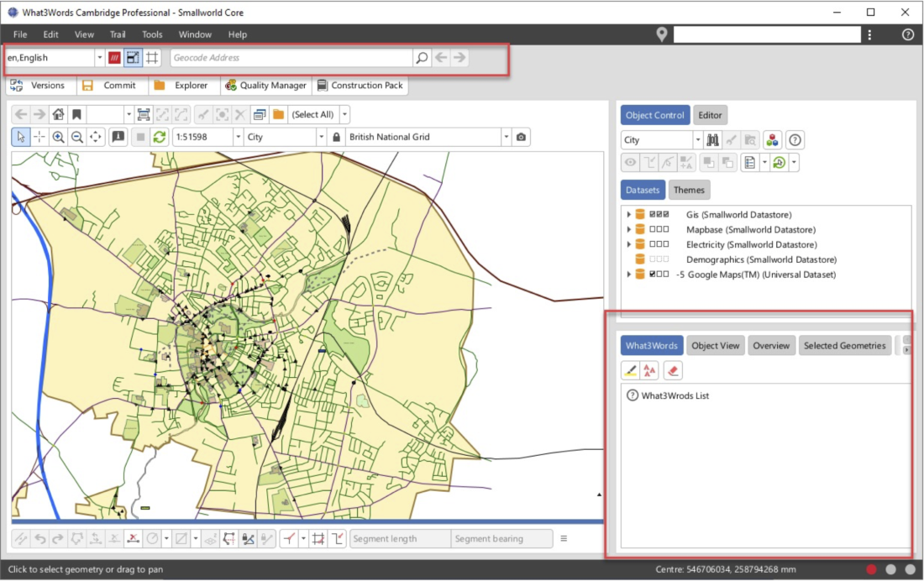This screenshot has width=924, height=581.
Task: Expand the Mapbase datastore tree node
Action: [629, 229]
